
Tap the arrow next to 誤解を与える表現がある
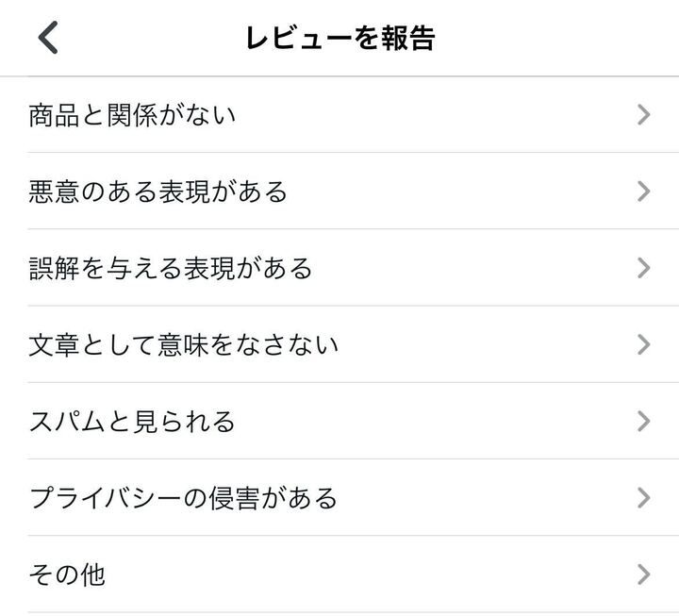click(x=644, y=268)
